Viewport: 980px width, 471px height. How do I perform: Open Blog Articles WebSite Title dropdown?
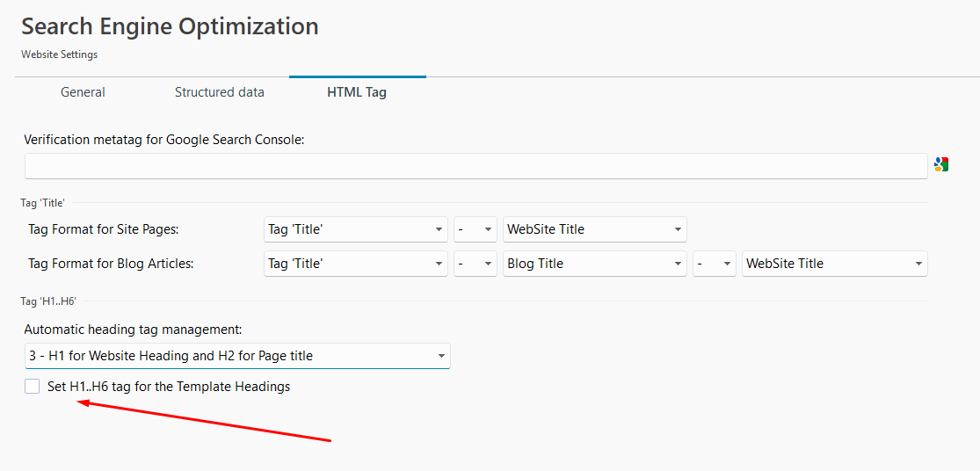tap(835, 264)
